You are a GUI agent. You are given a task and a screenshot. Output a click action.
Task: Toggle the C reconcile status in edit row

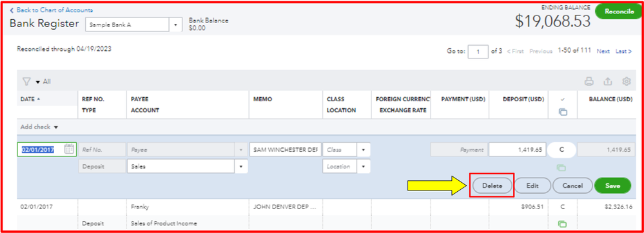(x=561, y=150)
